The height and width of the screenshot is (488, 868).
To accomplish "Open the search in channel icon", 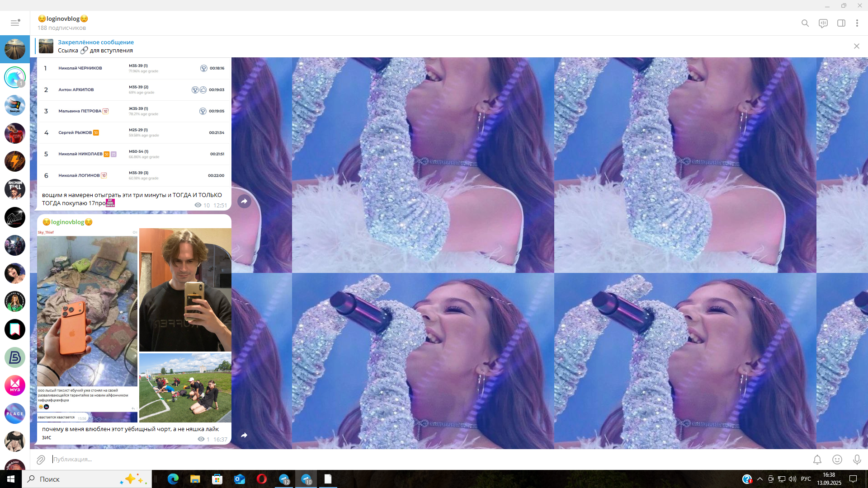I will pos(805,23).
